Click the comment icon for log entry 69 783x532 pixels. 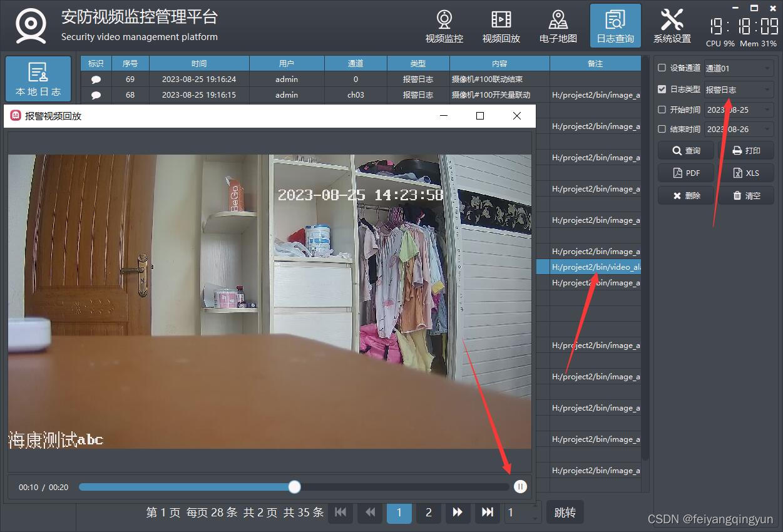[x=95, y=79]
